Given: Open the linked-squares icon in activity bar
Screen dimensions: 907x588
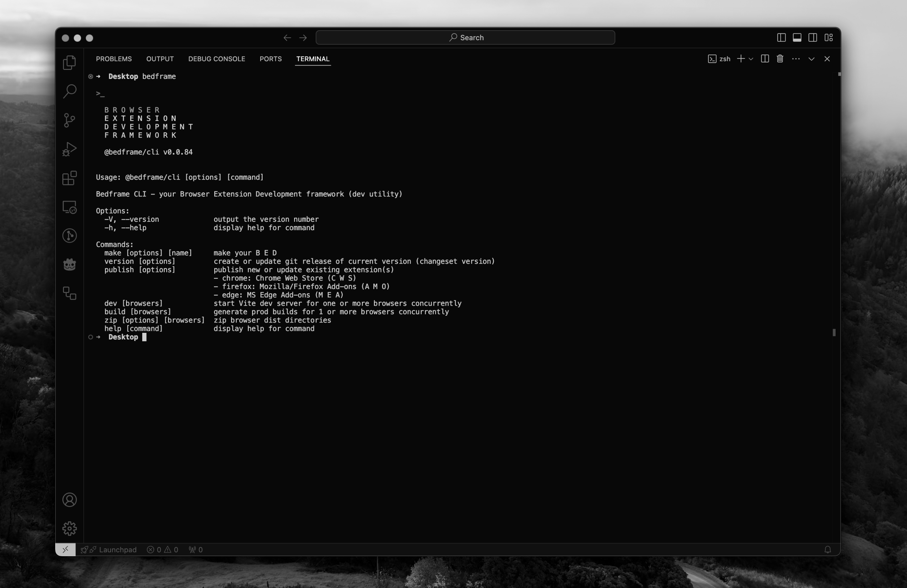Looking at the screenshot, I should coord(69,294).
